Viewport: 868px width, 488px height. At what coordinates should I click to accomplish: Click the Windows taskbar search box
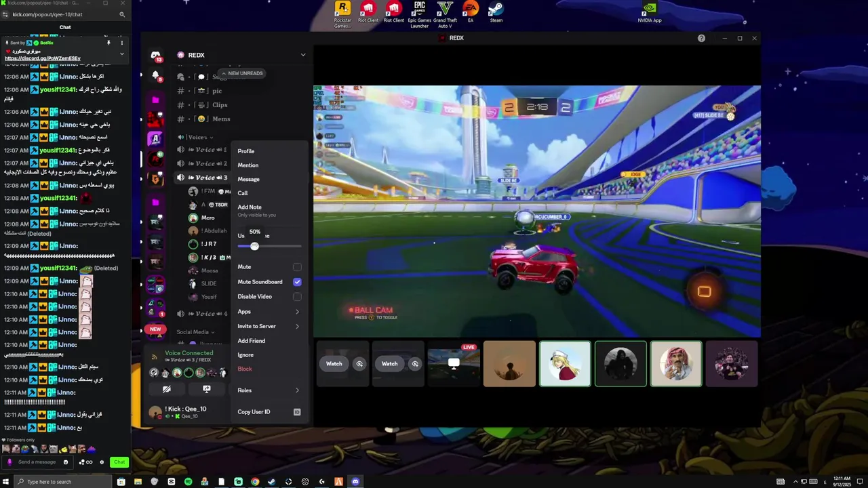pos(63,482)
